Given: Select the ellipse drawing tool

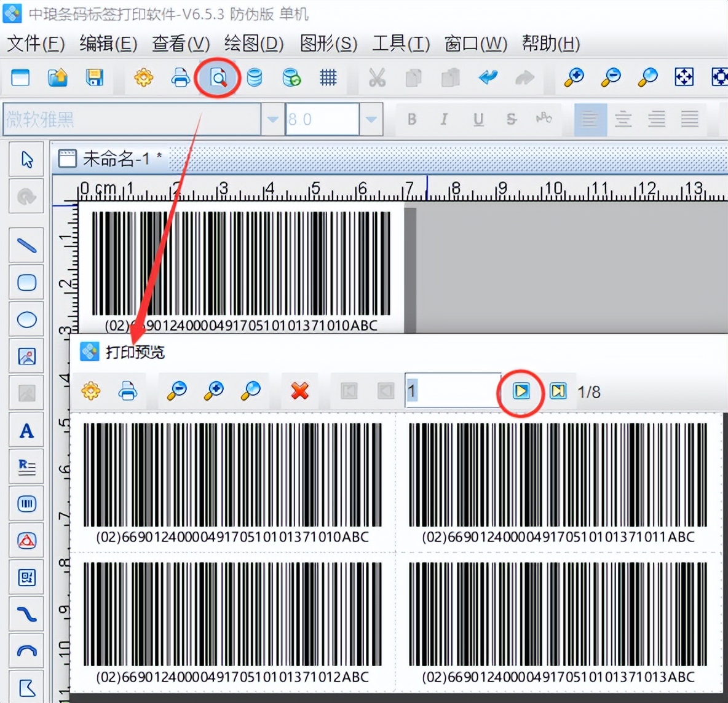Looking at the screenshot, I should [x=26, y=320].
